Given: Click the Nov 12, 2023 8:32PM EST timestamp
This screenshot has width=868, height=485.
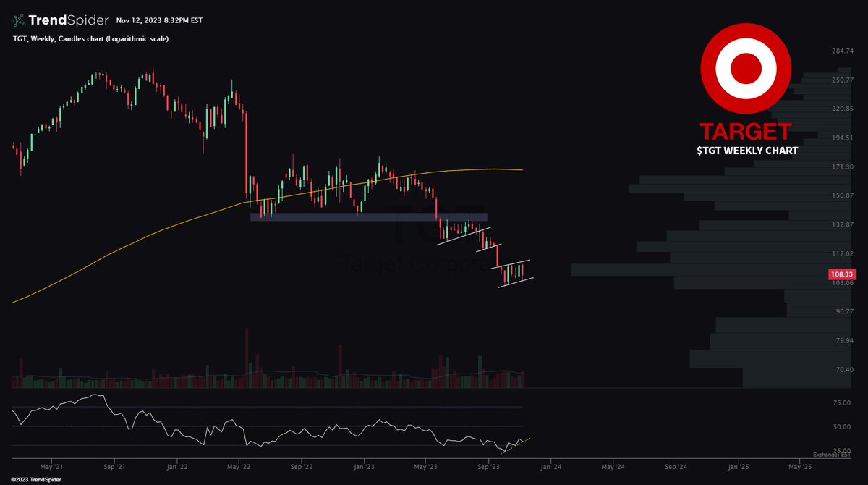Looking at the screenshot, I should [159, 20].
